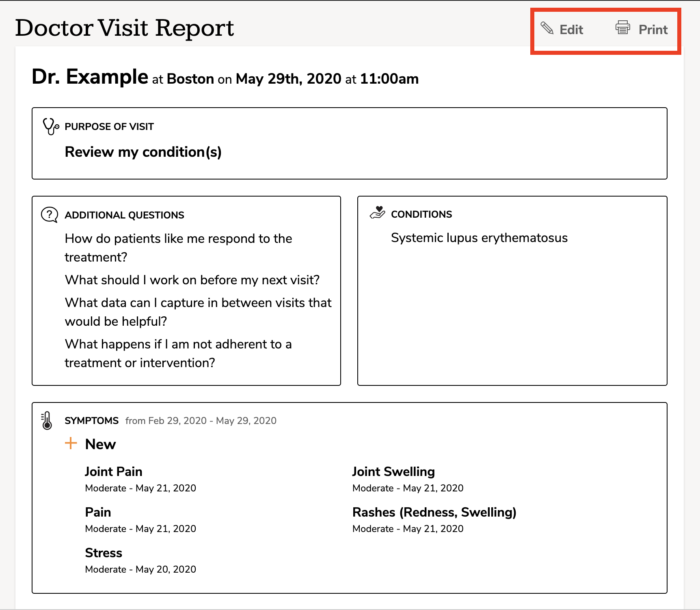Select the Stress symptom entry
Screen dimensions: 700x610
[104, 553]
